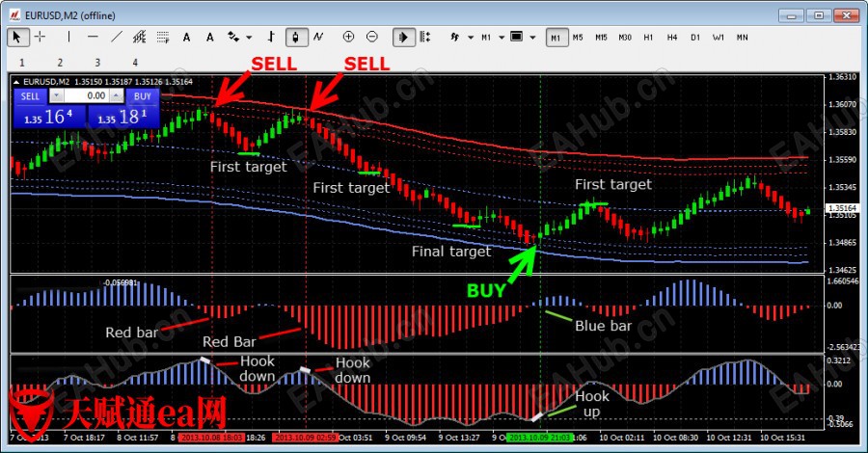Screen dimensions: 868x453
Task: Pick the vertical line drawing tool
Action: click(x=68, y=37)
